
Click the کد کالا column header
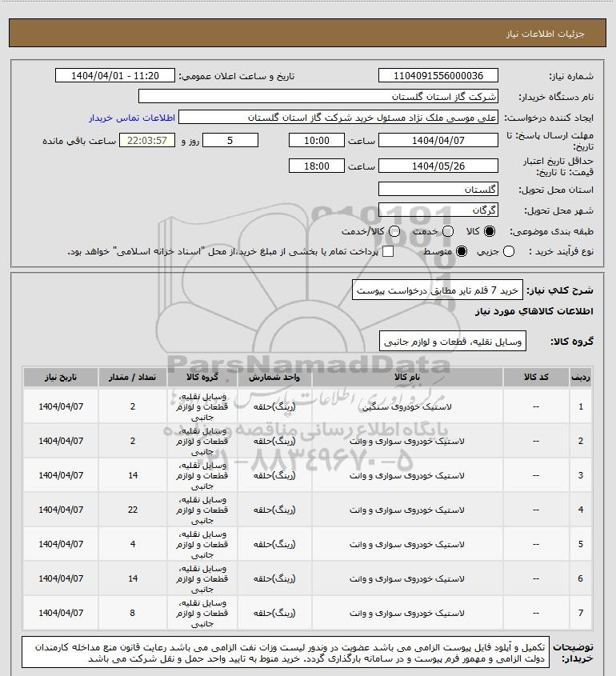[x=536, y=378]
